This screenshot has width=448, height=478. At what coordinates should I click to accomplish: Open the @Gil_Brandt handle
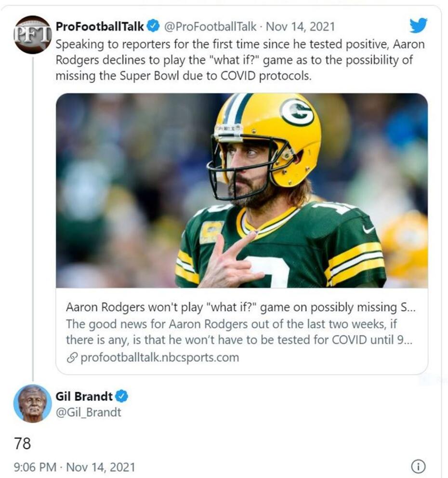click(x=89, y=412)
